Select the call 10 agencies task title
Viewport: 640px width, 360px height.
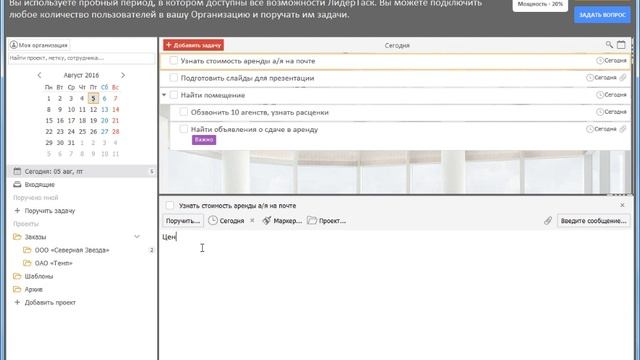260,112
